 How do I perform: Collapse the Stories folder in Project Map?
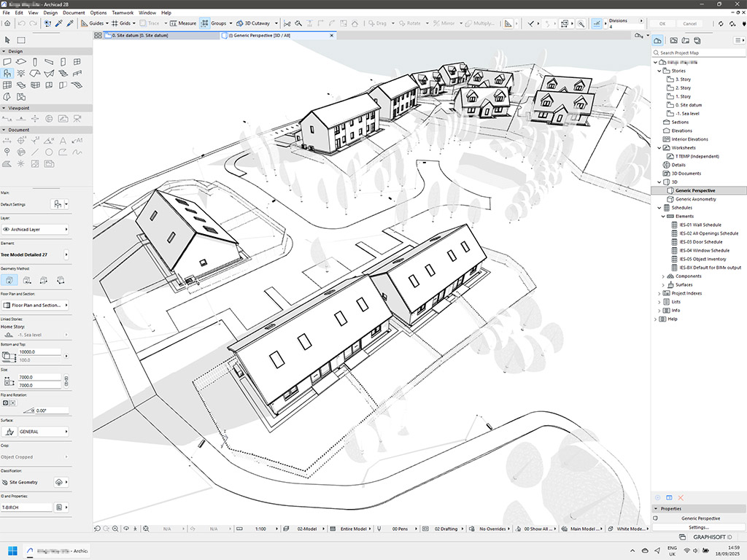click(x=660, y=71)
